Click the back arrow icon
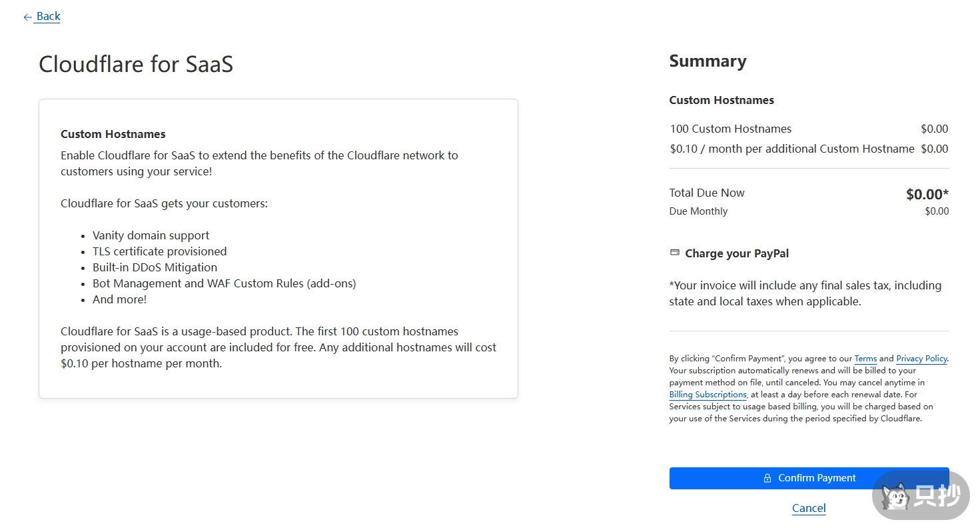980x530 pixels. point(27,17)
